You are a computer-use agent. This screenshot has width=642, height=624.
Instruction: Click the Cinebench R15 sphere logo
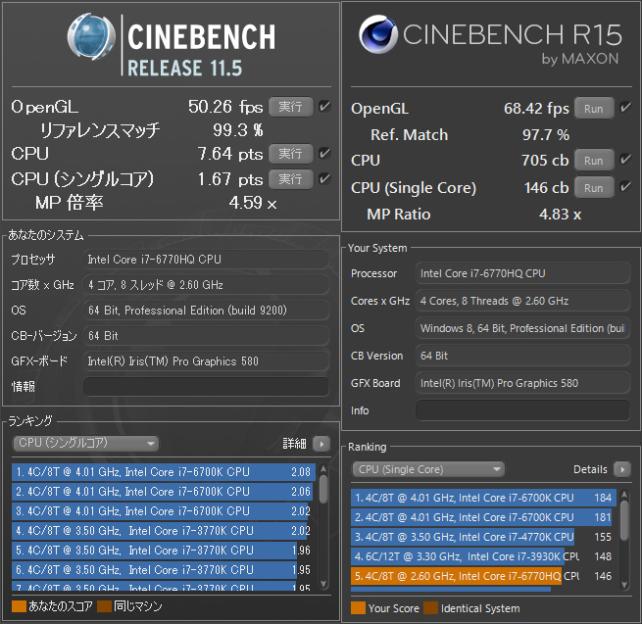[378, 34]
